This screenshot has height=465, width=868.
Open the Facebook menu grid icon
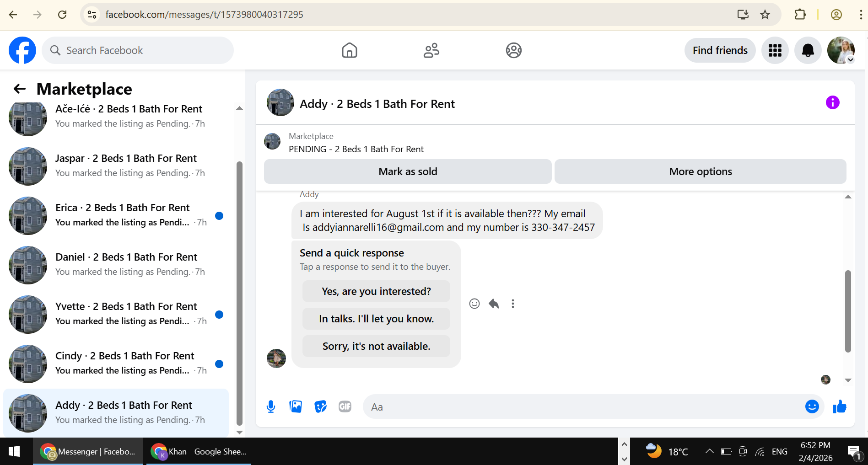775,50
